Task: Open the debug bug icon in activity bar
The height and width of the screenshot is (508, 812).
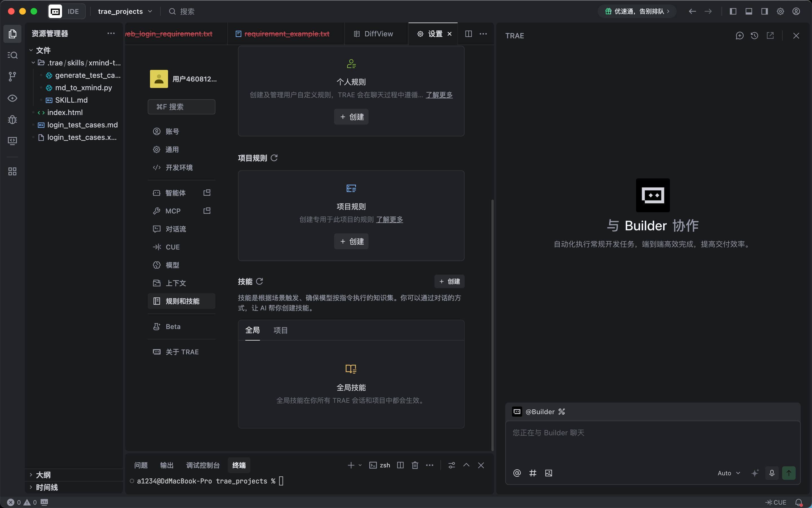Action: pos(12,120)
